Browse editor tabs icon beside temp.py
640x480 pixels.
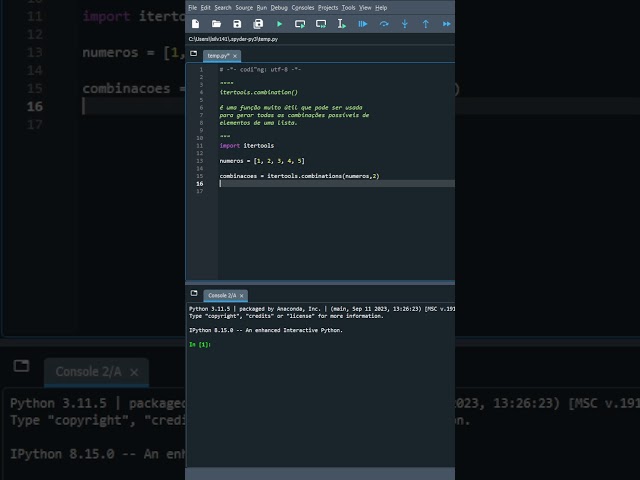pyautogui.click(x=193, y=53)
